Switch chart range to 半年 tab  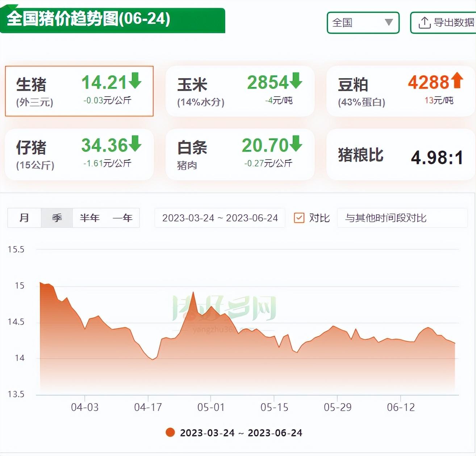coord(89,218)
